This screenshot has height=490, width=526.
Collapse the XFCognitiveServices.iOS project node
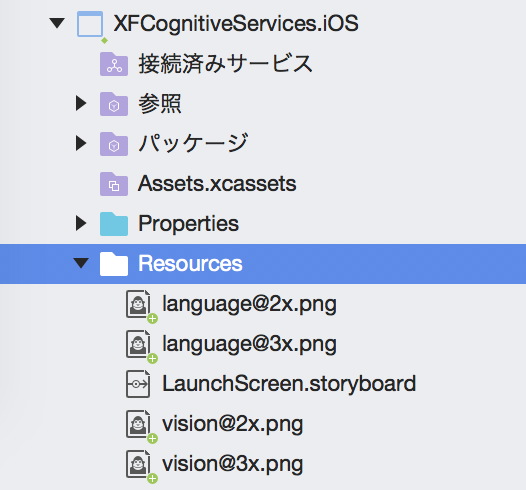[x=57, y=23]
